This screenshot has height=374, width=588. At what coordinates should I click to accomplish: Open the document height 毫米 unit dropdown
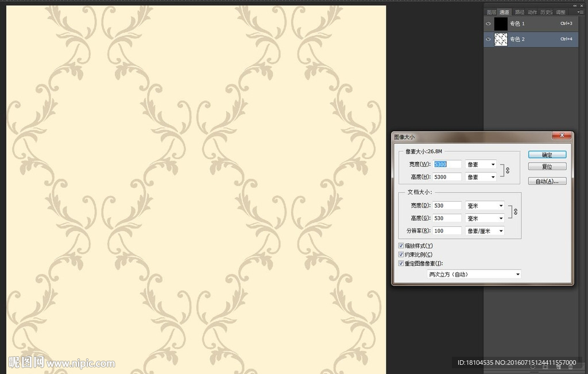pos(485,218)
